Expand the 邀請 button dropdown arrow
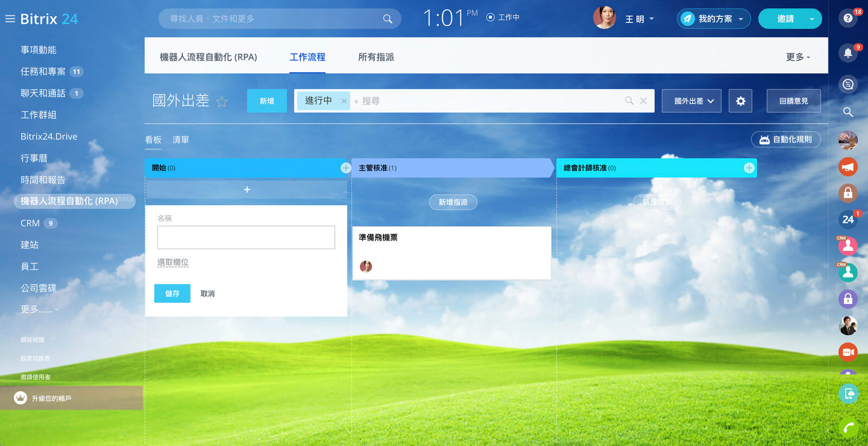 point(812,19)
